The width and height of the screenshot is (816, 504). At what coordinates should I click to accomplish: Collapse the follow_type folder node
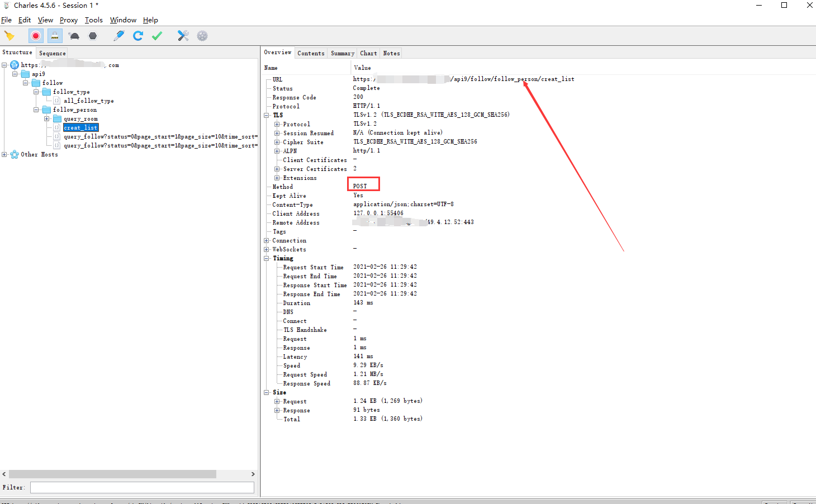pos(36,92)
